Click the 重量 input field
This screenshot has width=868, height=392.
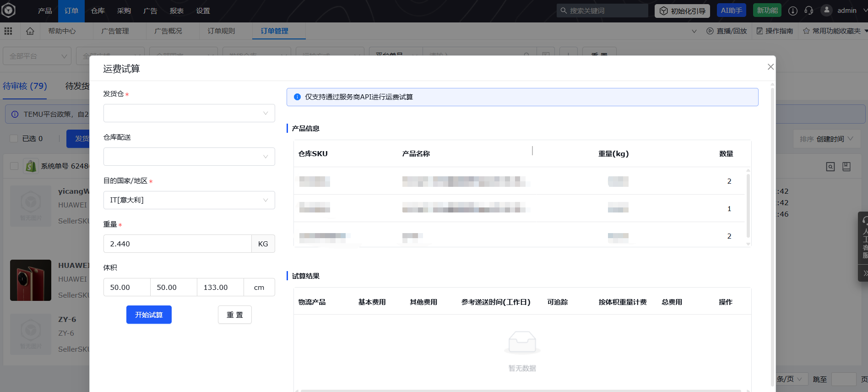[177, 244]
